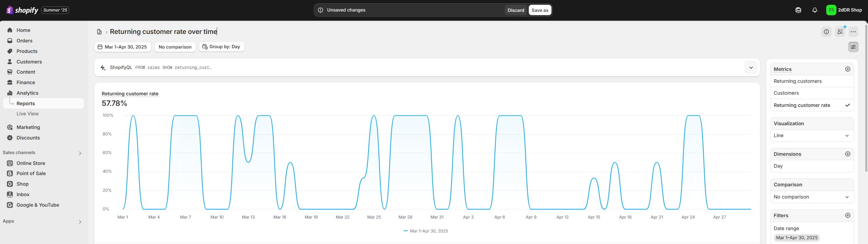The width and height of the screenshot is (868, 244).
Task: Open the Sidekick assistant icon in the top bar
Action: [798, 10]
